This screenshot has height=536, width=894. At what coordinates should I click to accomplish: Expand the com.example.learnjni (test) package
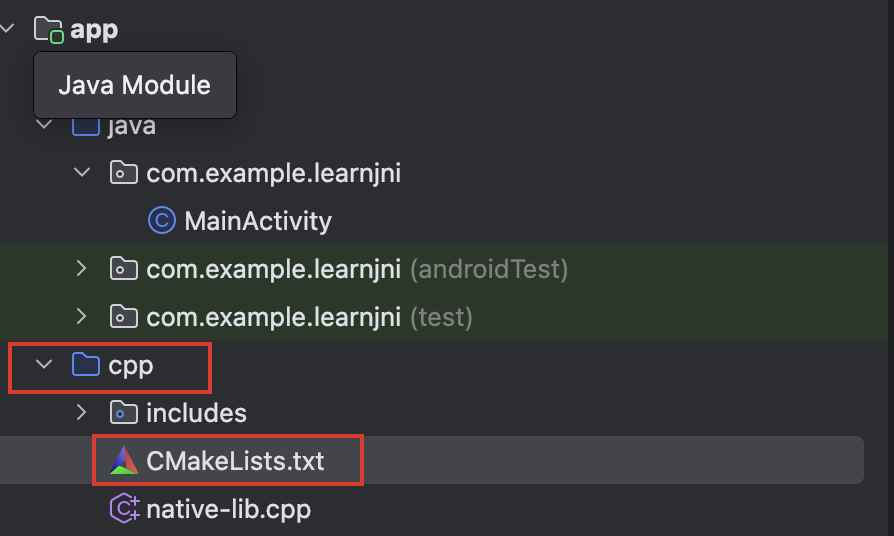coord(82,316)
